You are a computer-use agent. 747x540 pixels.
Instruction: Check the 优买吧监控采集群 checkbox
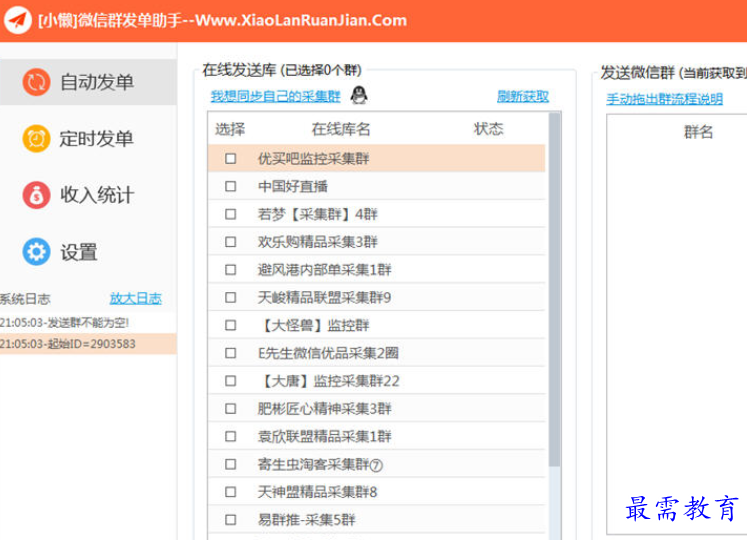tap(231, 158)
